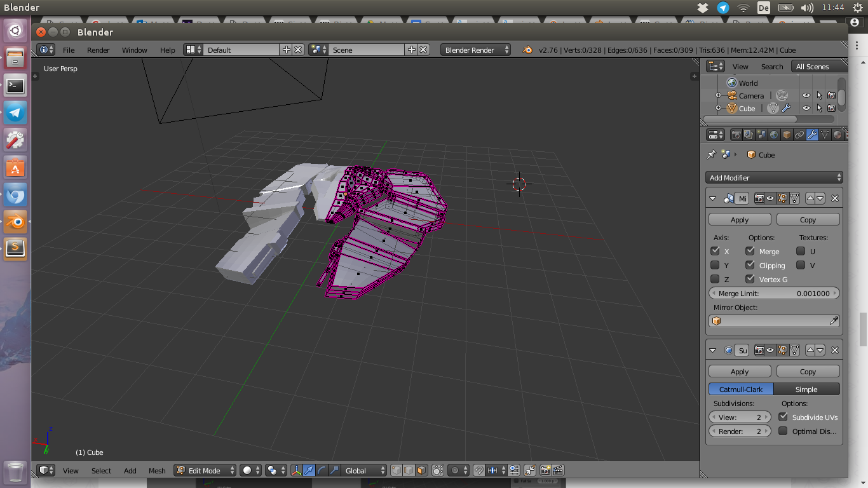The width and height of the screenshot is (868, 488).
Task: Open the All Scenes outliner display dropdown
Action: (x=819, y=66)
